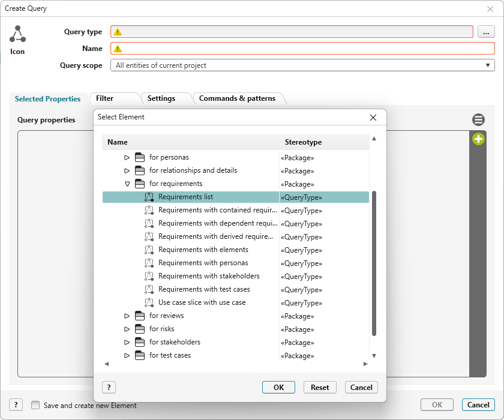This screenshot has height=420, width=504.
Task: Open help in Select Element dialog
Action: tap(109, 387)
